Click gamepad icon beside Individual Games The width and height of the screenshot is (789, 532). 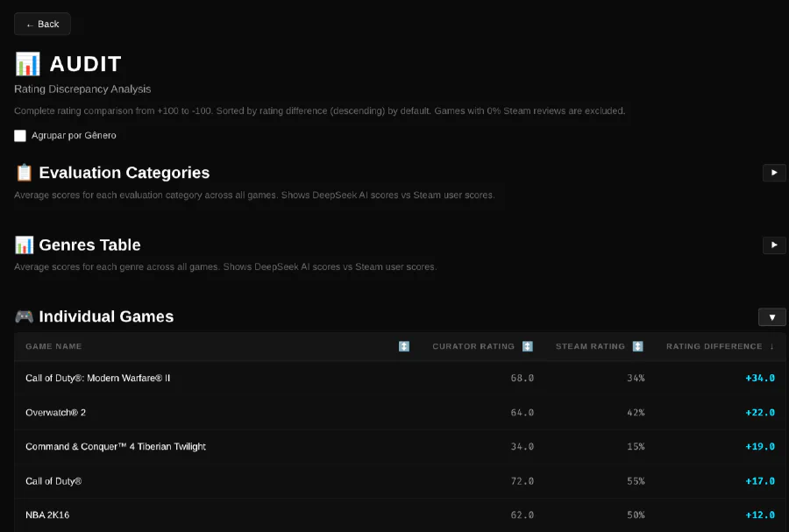(x=24, y=316)
